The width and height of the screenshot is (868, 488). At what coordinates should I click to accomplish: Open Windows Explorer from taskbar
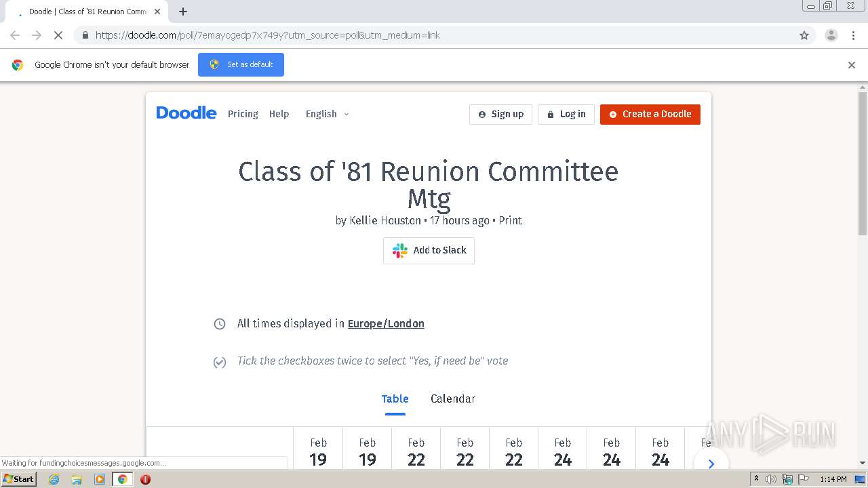[x=77, y=479]
